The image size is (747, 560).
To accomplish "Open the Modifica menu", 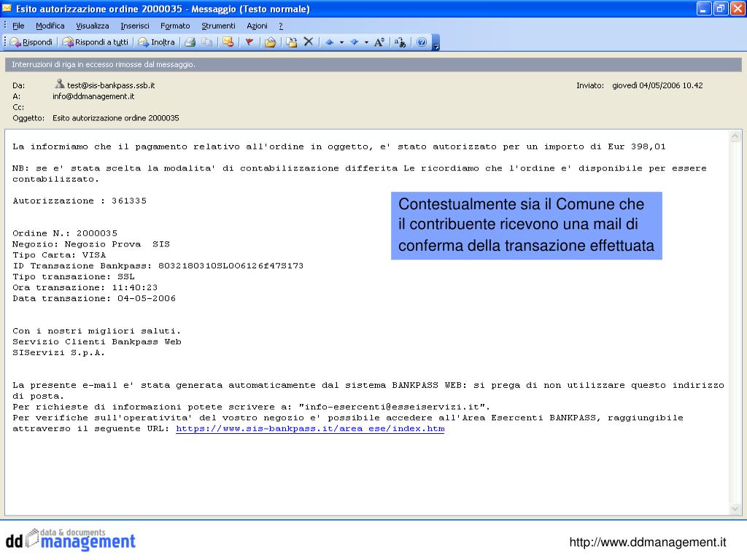I will click(x=50, y=26).
